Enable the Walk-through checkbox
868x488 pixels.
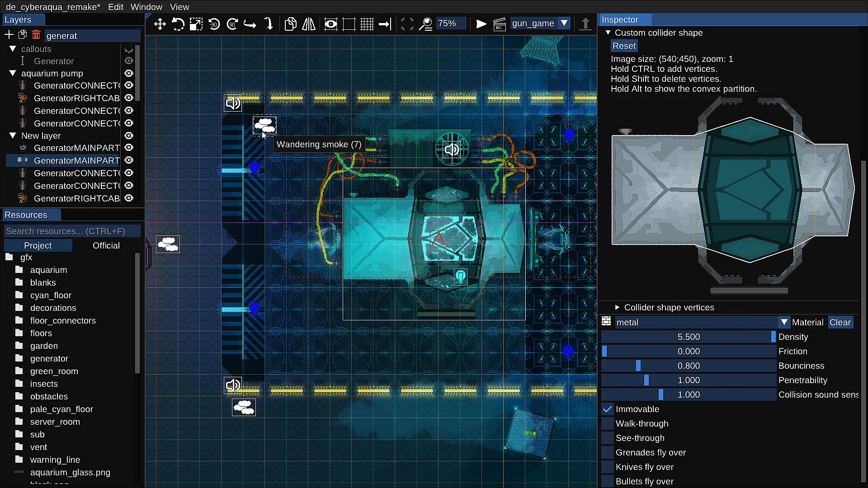(x=608, y=424)
